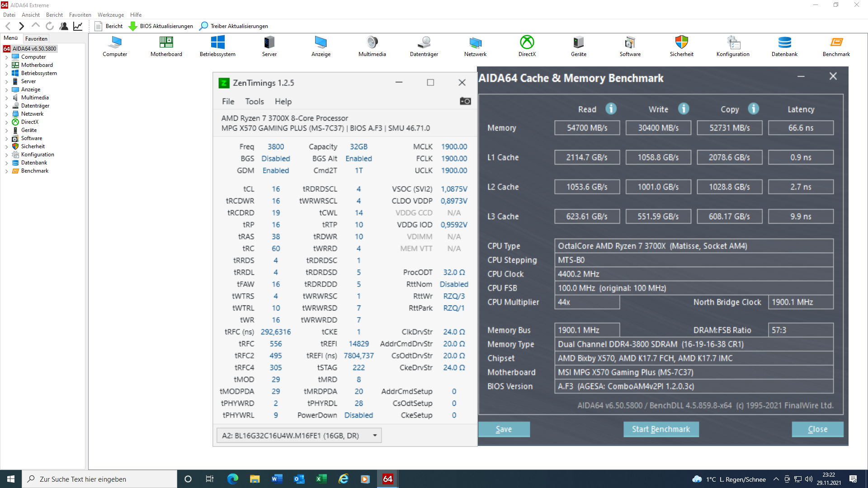
Task: Open the Datenbank icon in AIDA64
Action: tap(784, 45)
